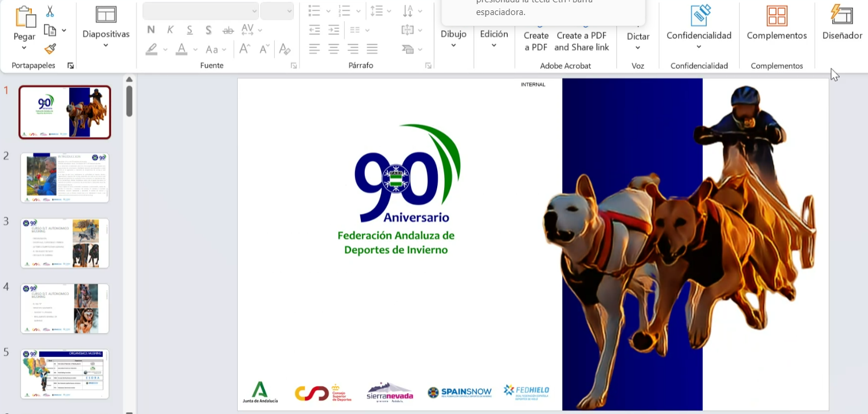Toggle italic (K) formatting

171,30
